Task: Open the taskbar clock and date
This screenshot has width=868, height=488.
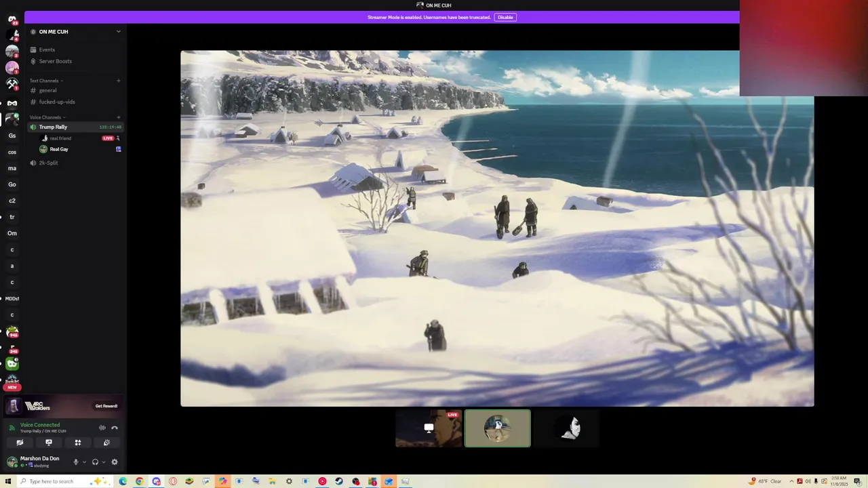Action: pos(840,481)
